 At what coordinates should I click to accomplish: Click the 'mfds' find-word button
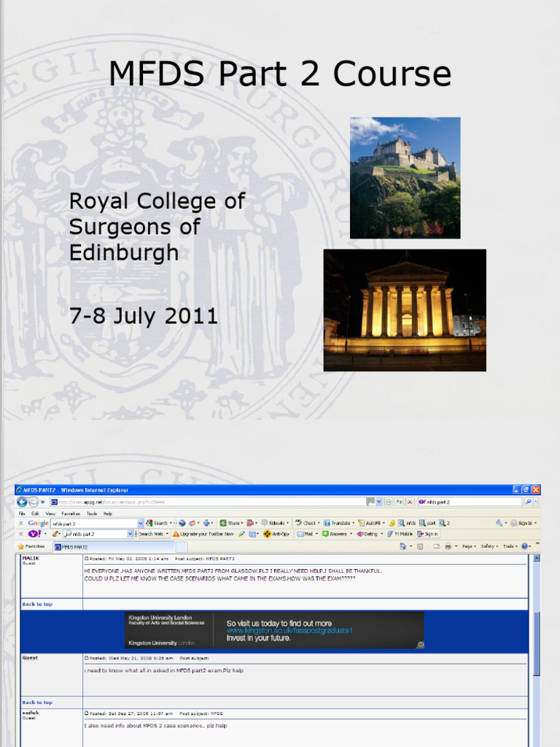[x=407, y=523]
